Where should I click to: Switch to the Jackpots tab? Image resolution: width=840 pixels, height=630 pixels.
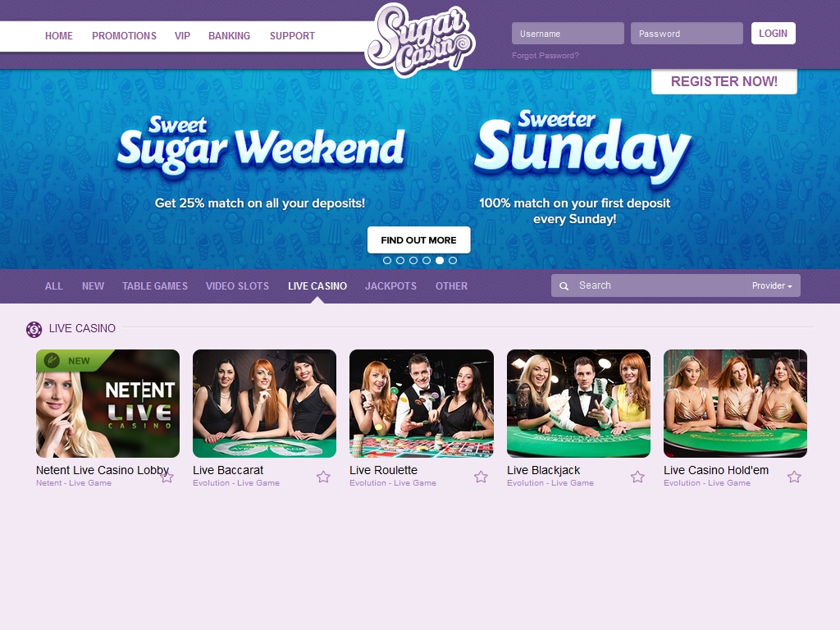point(390,286)
